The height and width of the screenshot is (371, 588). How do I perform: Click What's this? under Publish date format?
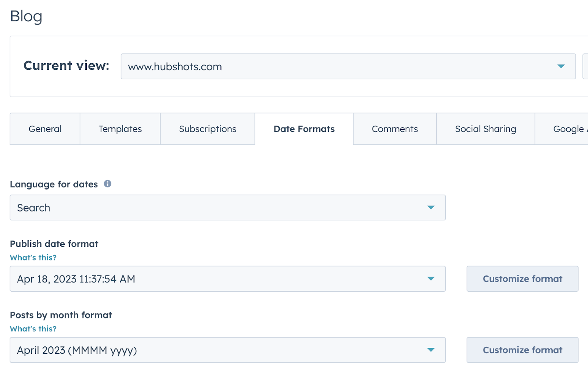(x=33, y=257)
